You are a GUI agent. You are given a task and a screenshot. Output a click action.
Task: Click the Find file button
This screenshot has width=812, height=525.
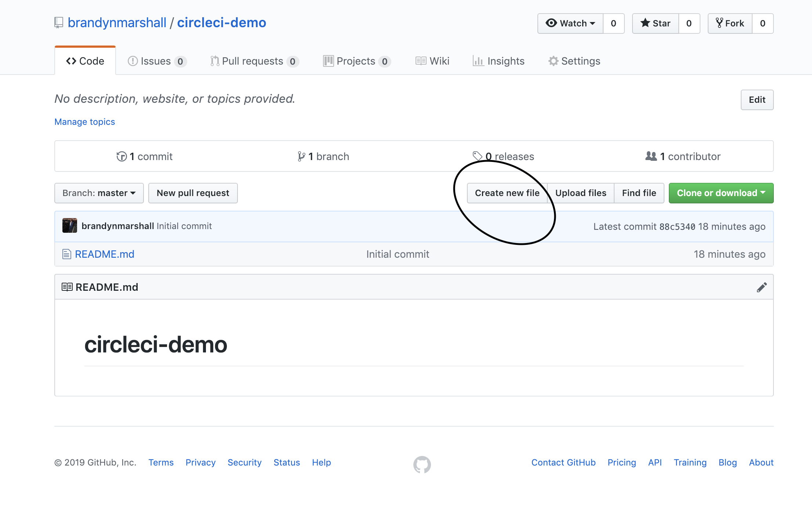point(639,193)
